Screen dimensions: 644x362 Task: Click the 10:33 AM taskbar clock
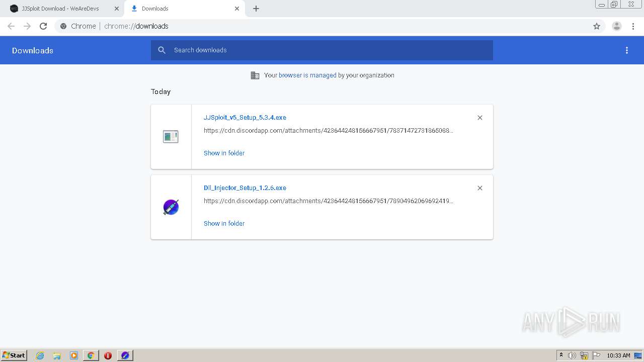pos(618,355)
